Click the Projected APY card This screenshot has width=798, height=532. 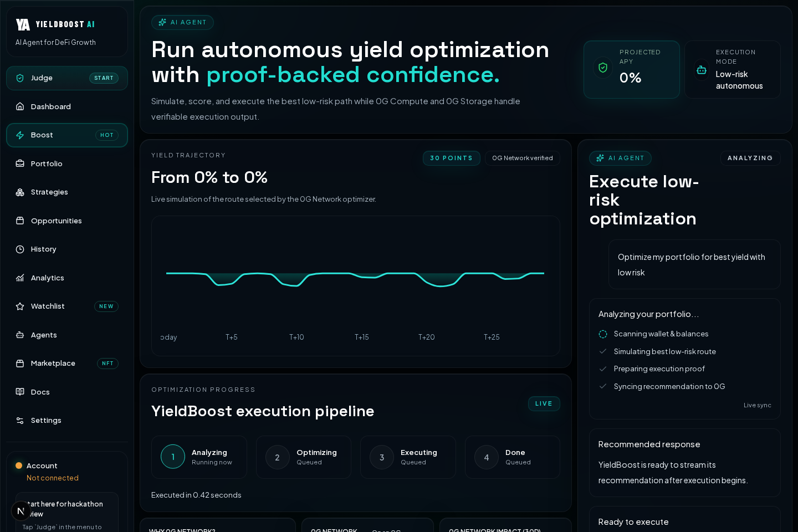click(632, 70)
